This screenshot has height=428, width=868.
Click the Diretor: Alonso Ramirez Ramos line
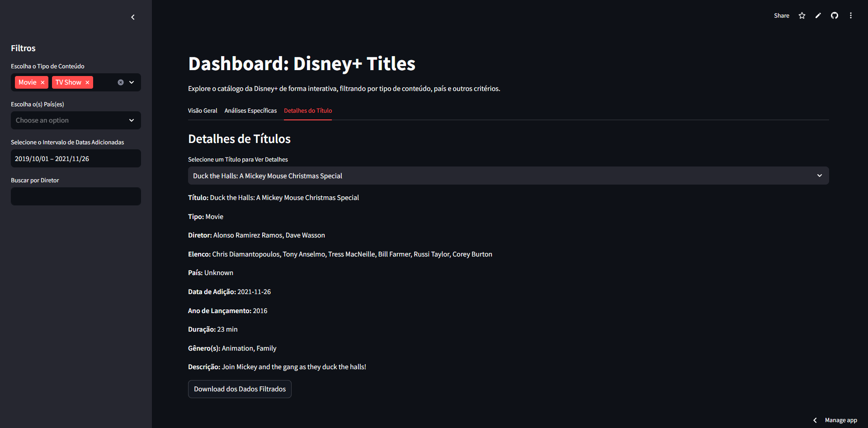pos(256,235)
